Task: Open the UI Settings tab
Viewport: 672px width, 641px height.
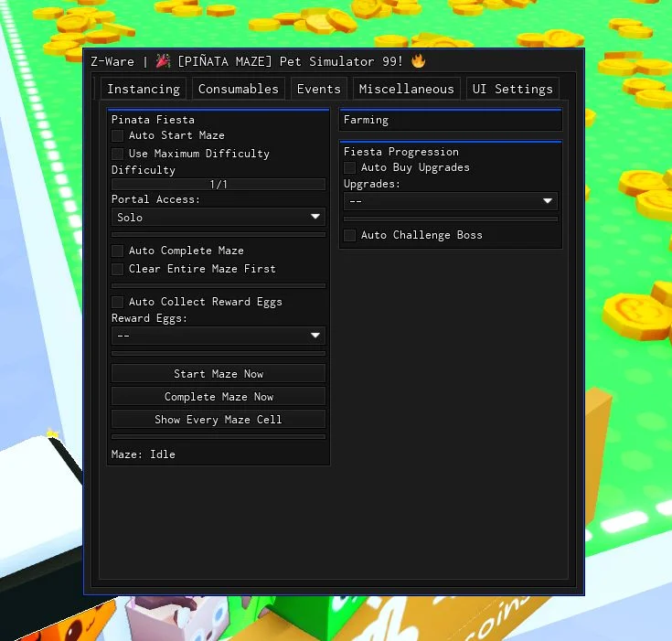Action: [513, 89]
